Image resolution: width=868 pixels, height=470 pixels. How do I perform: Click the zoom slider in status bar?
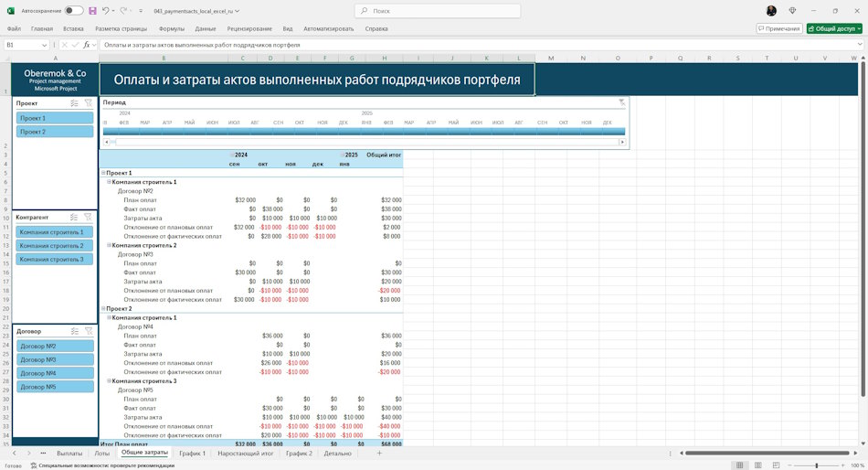tap(817, 465)
